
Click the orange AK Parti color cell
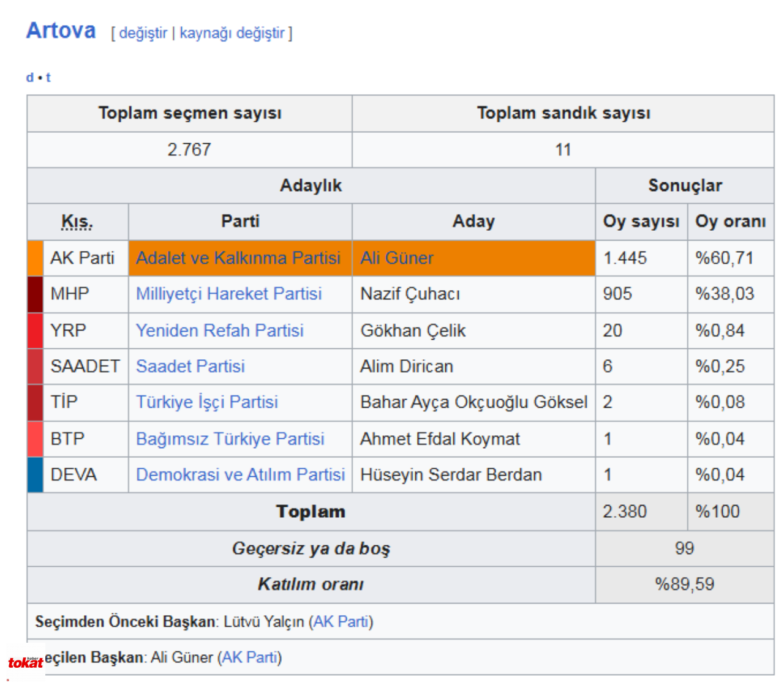point(35,258)
